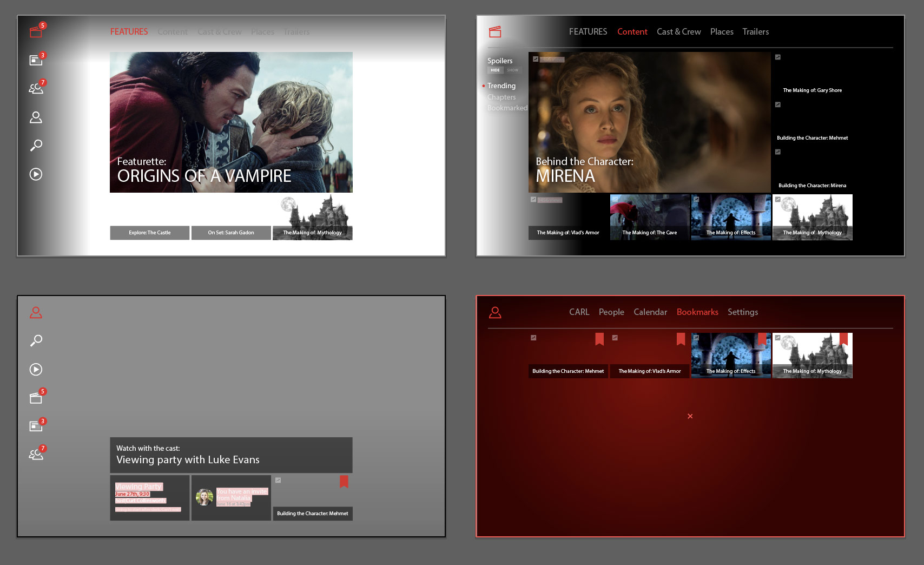Open Making of: Effects thumbnail on Content screen
Screen dimensions: 924x565
coord(731,217)
